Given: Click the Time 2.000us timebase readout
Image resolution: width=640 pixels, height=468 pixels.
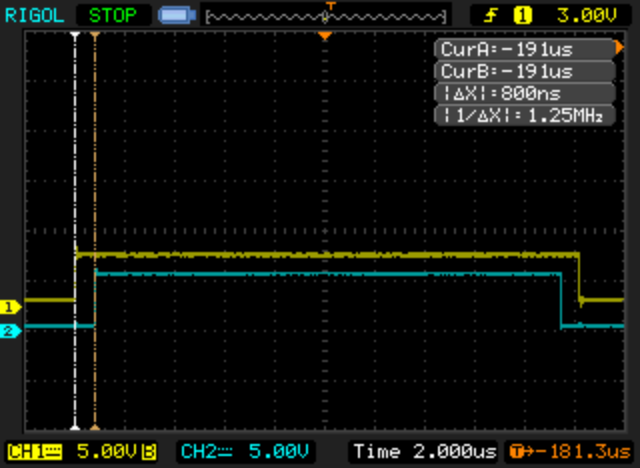Looking at the screenshot, I should coord(424,452).
